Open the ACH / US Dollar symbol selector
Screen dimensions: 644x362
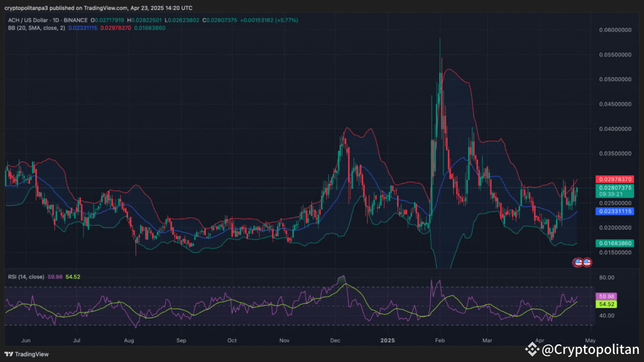point(29,20)
